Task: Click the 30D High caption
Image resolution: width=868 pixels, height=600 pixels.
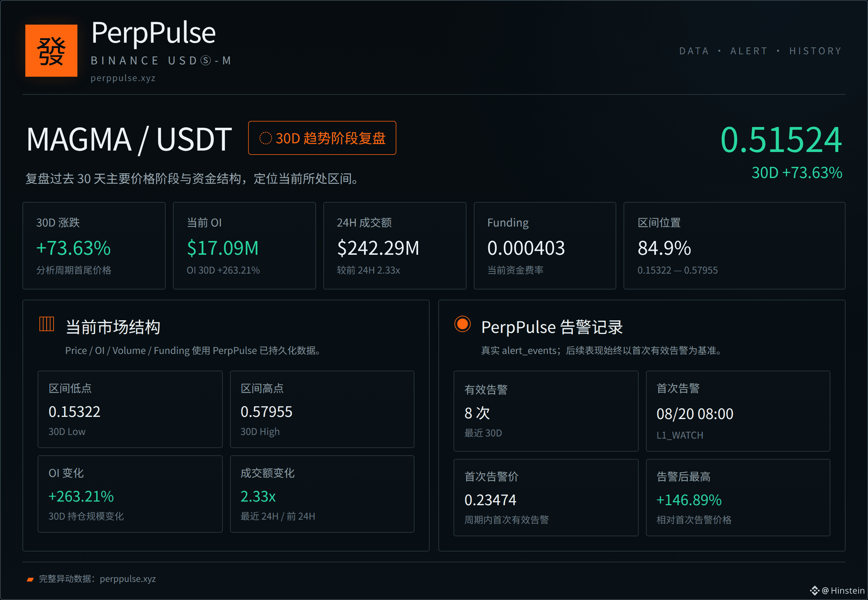Action: tap(260, 432)
